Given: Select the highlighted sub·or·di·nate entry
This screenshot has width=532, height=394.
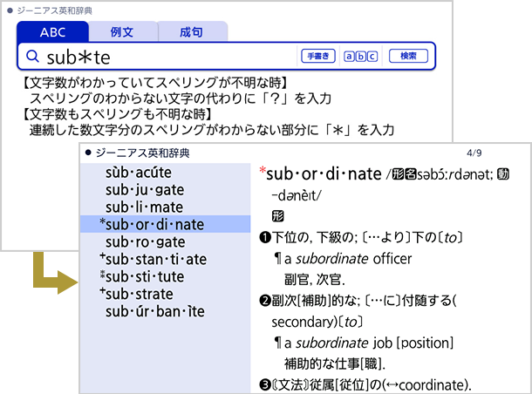Looking at the screenshot, I should (x=153, y=224).
